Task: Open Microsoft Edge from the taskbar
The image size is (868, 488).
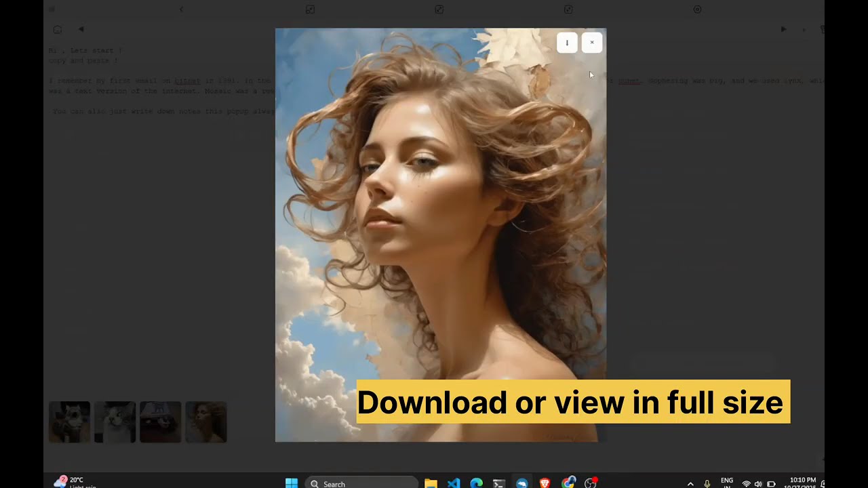Action: pos(476,483)
